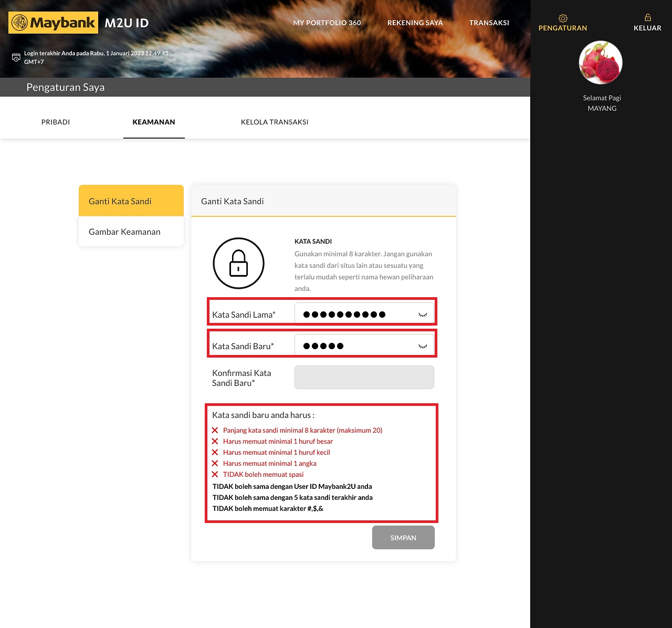The image size is (672, 628).
Task: Click 'Harus memuat minimal 1 angka' text
Action: (270, 463)
